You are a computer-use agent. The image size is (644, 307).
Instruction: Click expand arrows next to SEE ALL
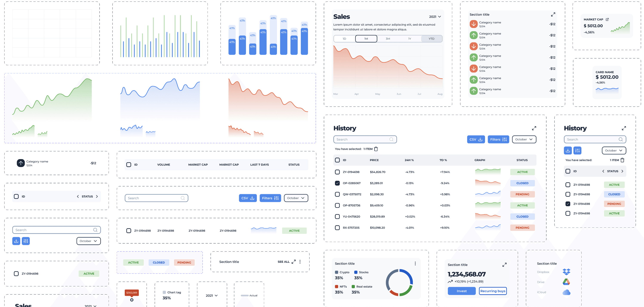294,262
